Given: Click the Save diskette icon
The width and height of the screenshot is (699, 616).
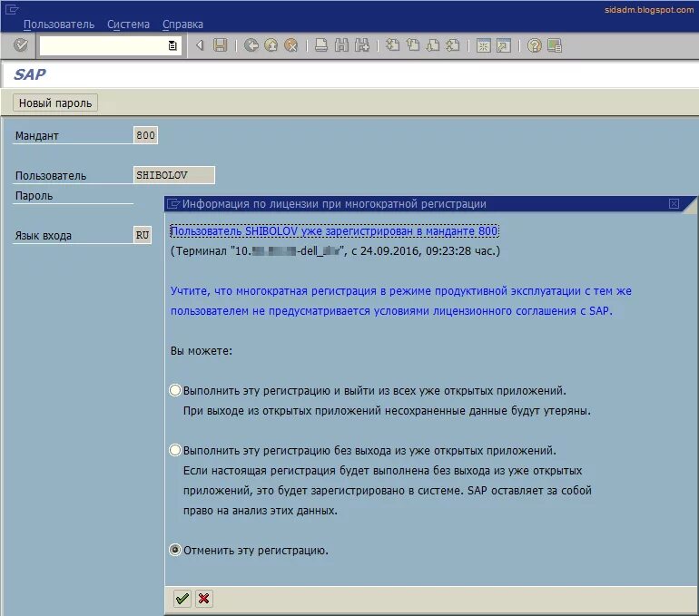Looking at the screenshot, I should click(221, 45).
